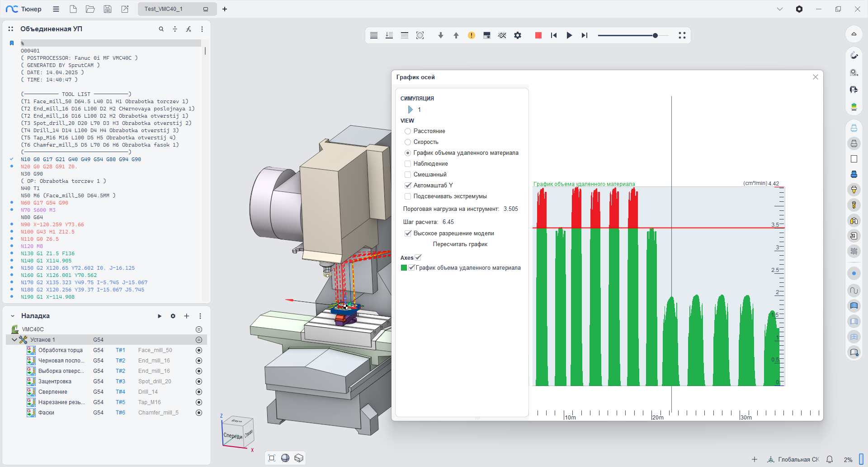Expand simulation item 1 triangle
The image size is (868, 467).
click(410, 110)
